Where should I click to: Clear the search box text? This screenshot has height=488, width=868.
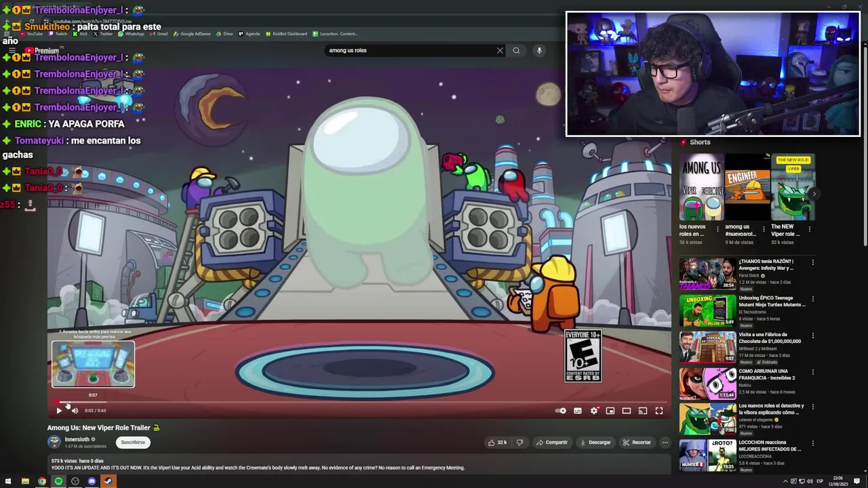point(500,50)
